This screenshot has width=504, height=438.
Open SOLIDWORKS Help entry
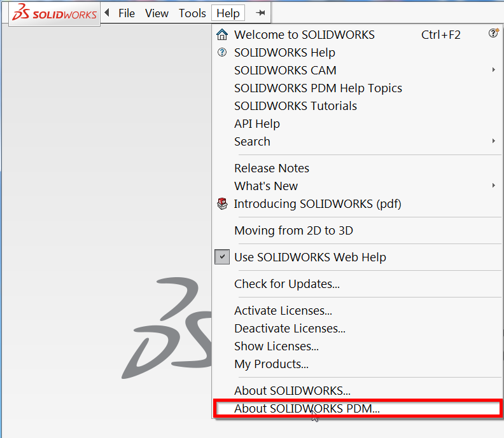click(284, 52)
